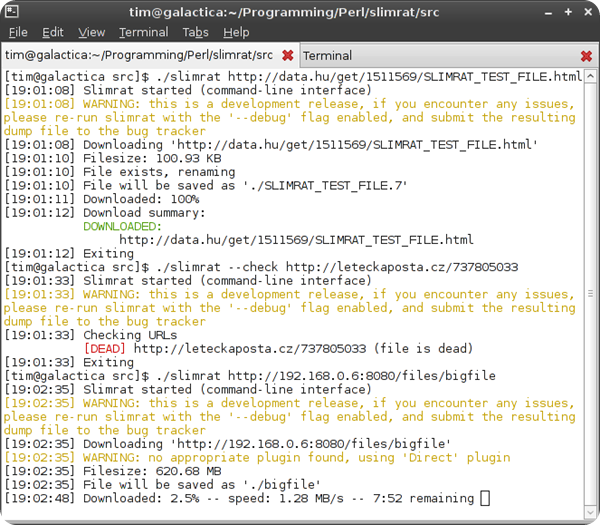The image size is (600, 525).
Task: Click the red '[DEAD]' label
Action: 104,349
